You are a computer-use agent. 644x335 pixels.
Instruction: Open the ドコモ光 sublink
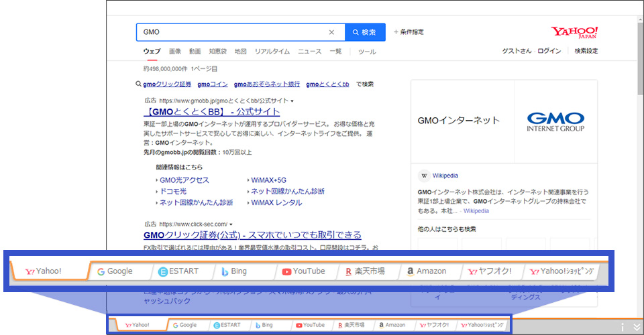tap(173, 191)
